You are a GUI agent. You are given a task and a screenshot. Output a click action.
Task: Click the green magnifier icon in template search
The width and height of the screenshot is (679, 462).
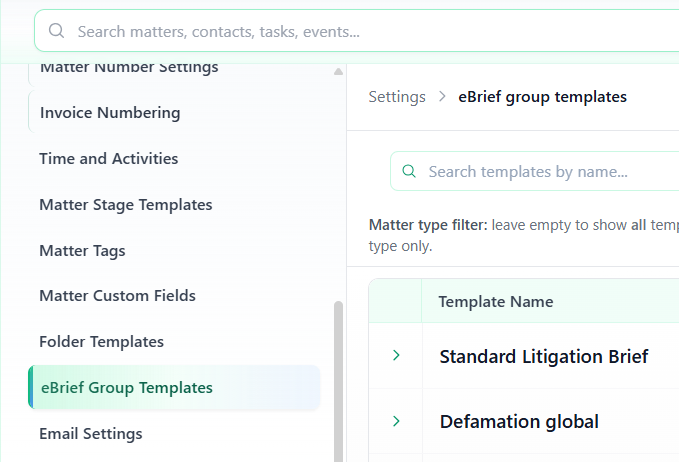tap(408, 172)
